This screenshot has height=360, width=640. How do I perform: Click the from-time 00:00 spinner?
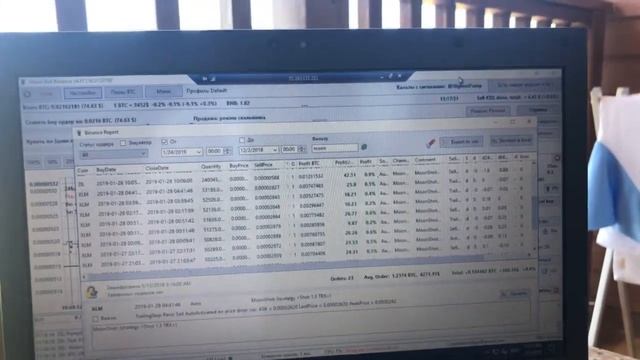(x=219, y=151)
